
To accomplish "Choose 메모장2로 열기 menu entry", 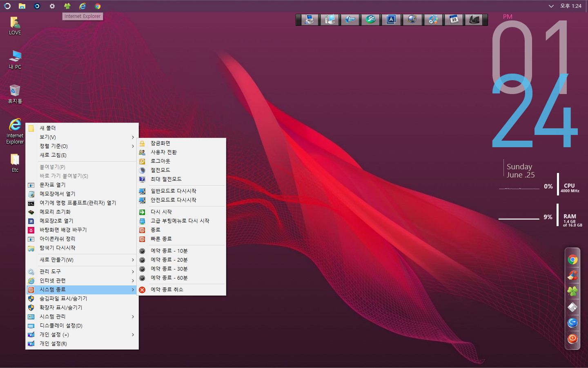I will (82, 221).
